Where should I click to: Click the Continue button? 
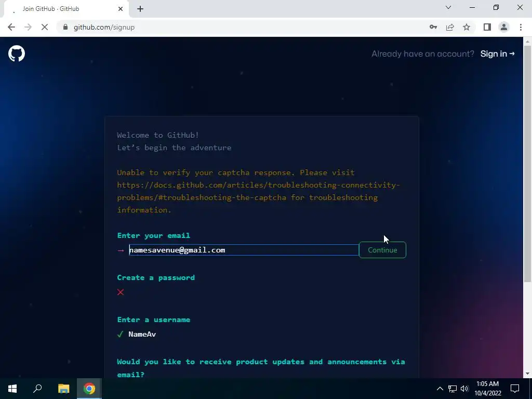pyautogui.click(x=382, y=250)
